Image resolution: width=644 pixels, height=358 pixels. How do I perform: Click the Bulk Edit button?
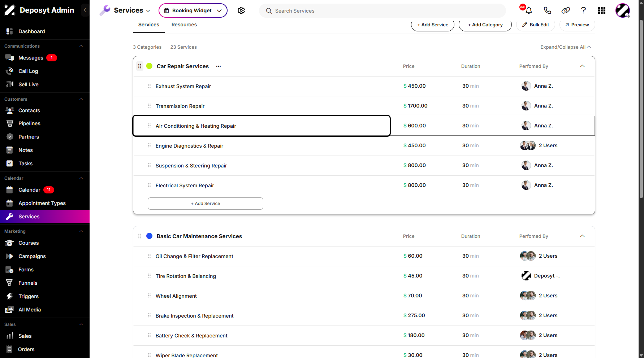point(536,25)
